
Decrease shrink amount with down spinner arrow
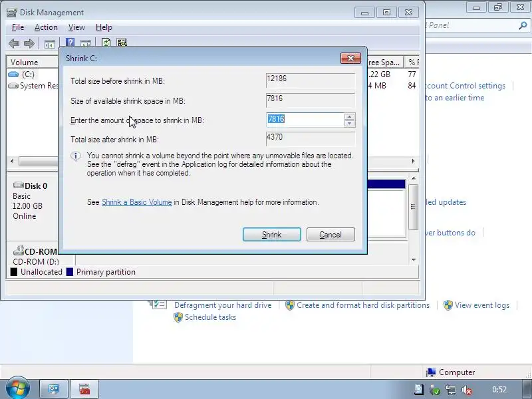tap(350, 124)
